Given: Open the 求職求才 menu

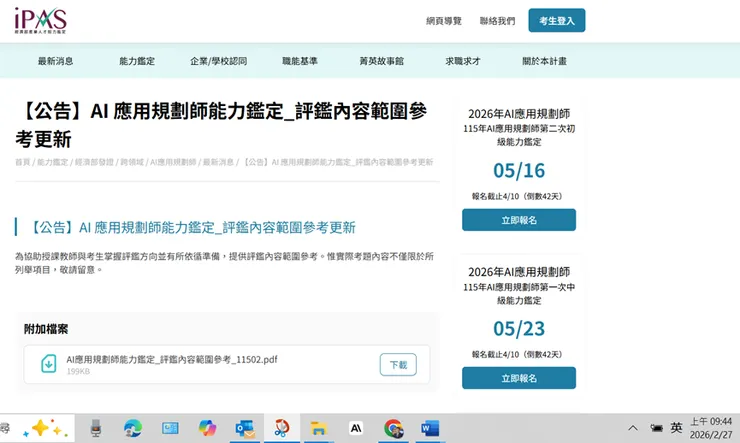Looking at the screenshot, I should tap(462, 61).
